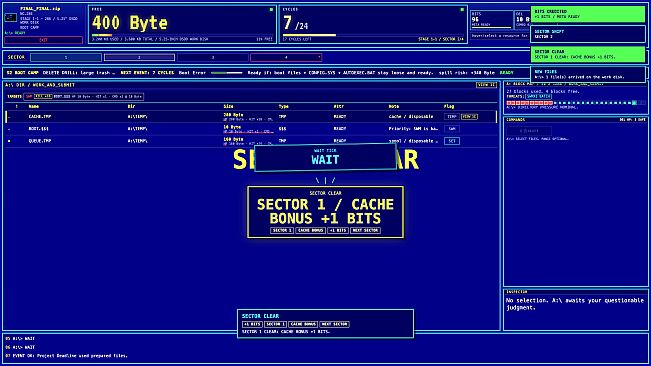Click the free space usage bar
This screenshot has width=651, height=366.
coord(182,35)
